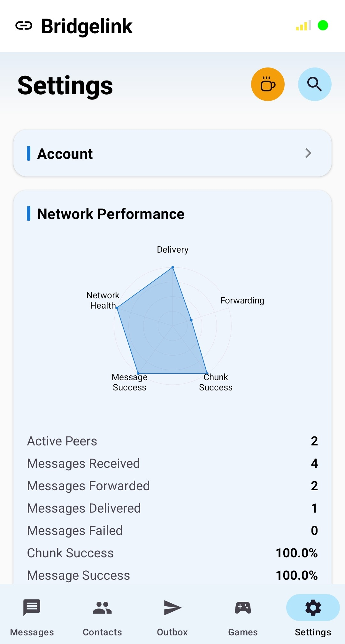Tap the green connection status dot
345x644 pixels.
click(x=323, y=25)
